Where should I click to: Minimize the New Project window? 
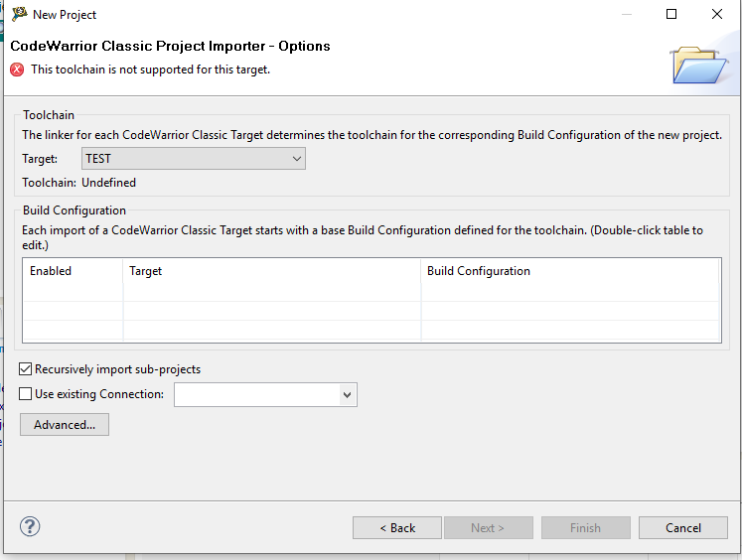click(626, 15)
